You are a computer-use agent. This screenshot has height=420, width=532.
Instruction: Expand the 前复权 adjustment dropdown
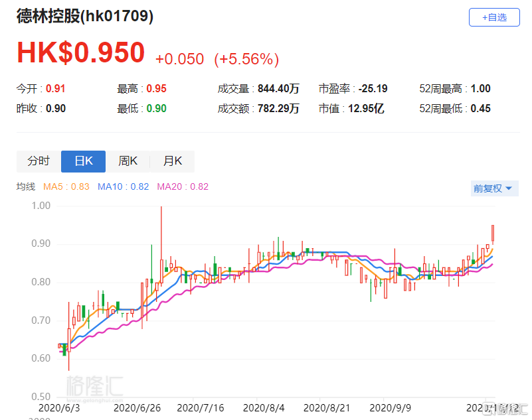(x=492, y=188)
